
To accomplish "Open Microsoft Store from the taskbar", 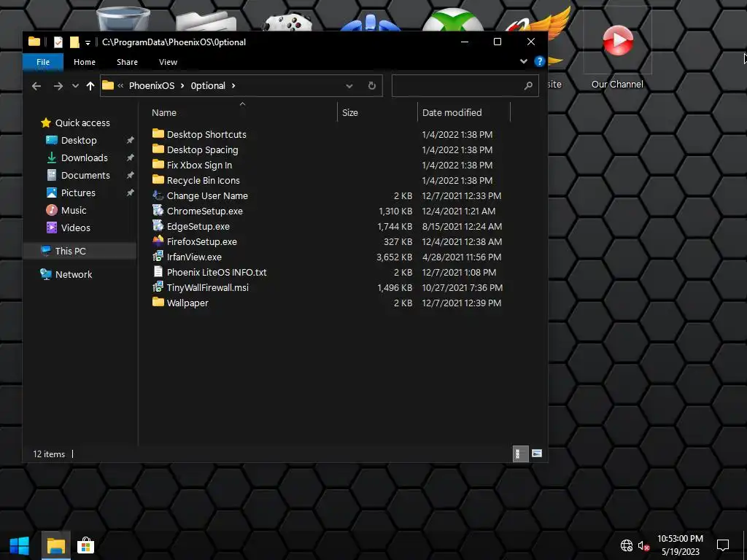I will (86, 545).
